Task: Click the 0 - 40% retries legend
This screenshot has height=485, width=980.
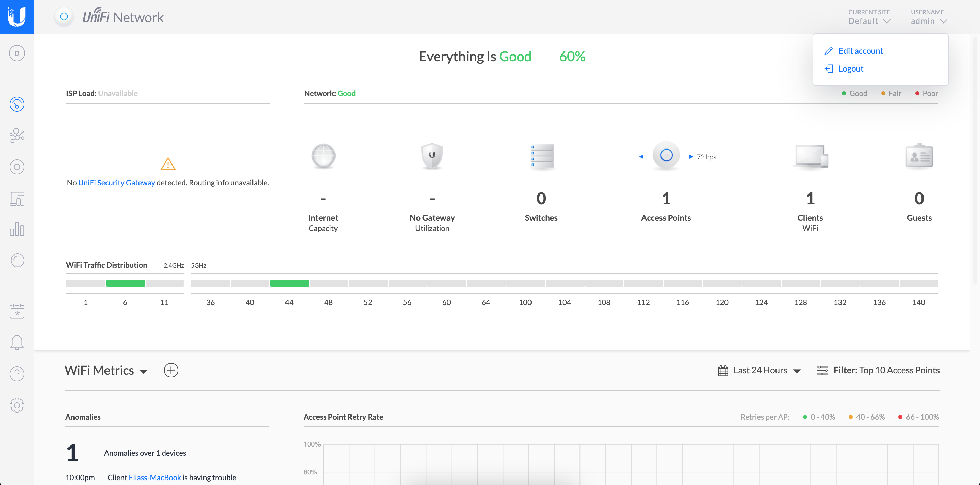Action: 819,417
